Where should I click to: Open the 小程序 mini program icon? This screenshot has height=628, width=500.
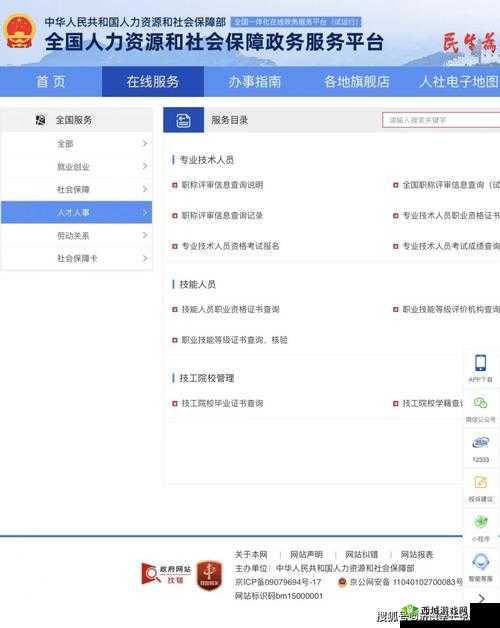480,522
